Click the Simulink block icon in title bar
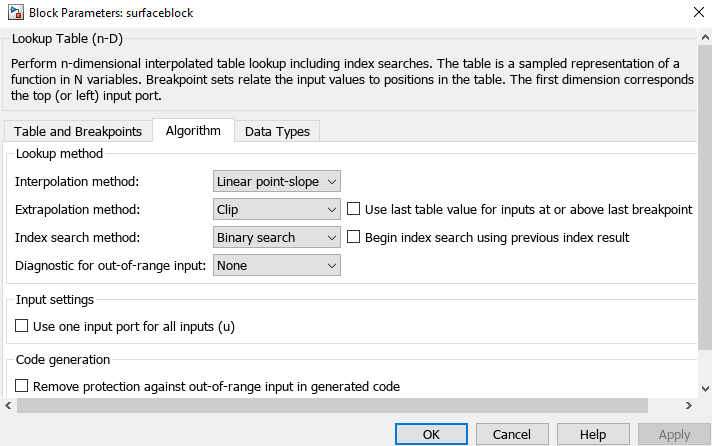Viewport: 712px width, 446px height. (x=15, y=12)
